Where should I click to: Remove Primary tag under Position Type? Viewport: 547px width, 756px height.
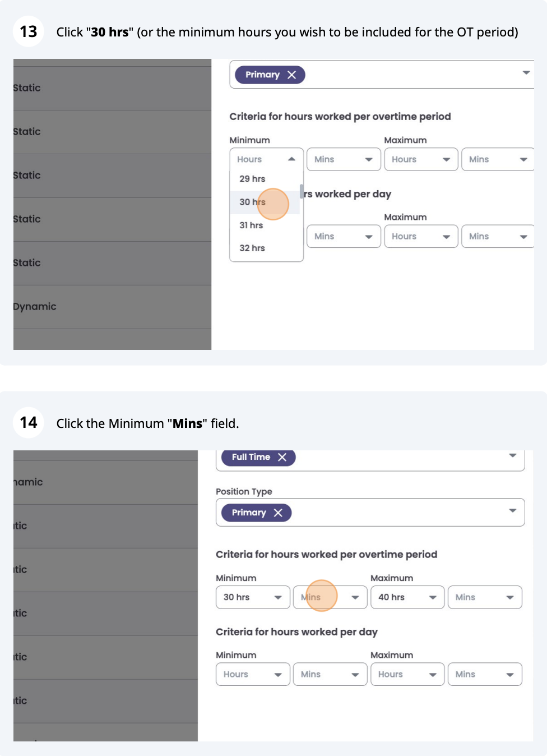[x=278, y=513]
